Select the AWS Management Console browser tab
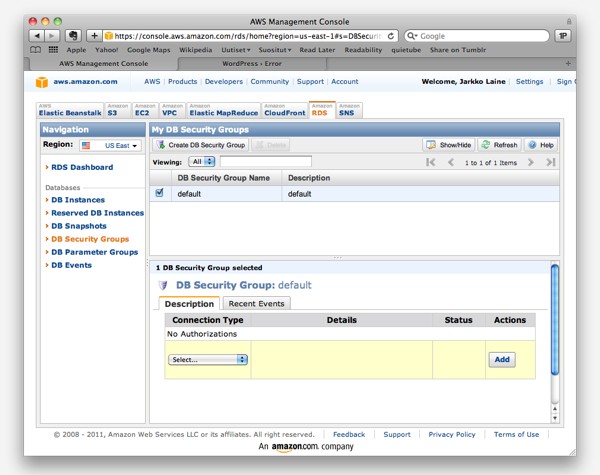This screenshot has width=600, height=475. tap(103, 64)
